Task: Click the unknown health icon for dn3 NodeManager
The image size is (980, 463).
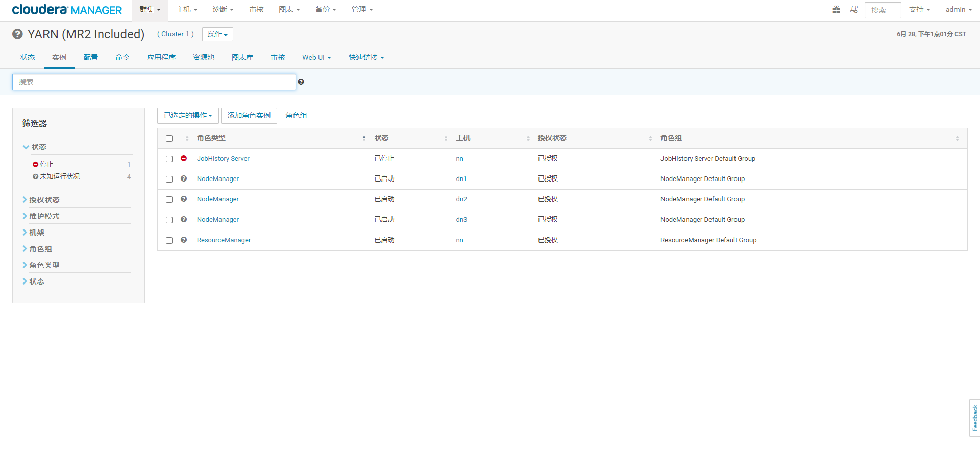Action: [184, 219]
